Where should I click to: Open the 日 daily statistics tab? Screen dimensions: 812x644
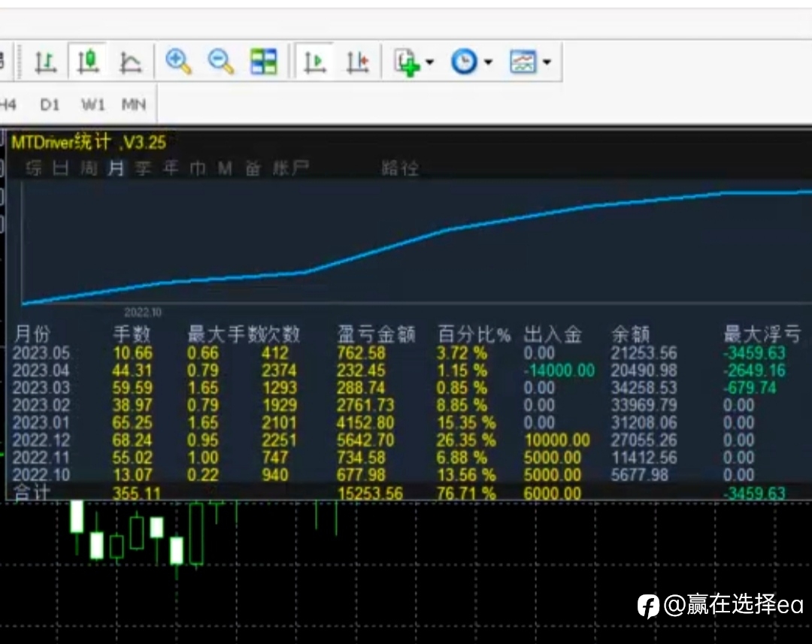pyautogui.click(x=61, y=168)
